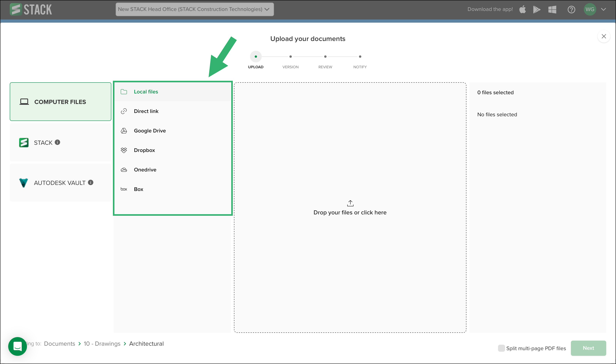The height and width of the screenshot is (364, 616).
Task: Select the Google Drive upload source
Action: (x=150, y=131)
